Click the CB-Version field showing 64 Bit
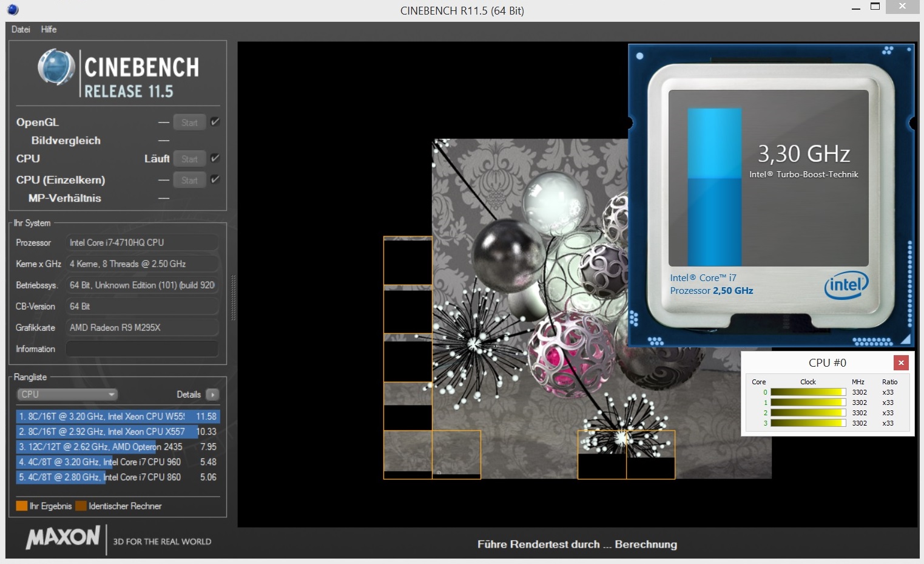 (x=142, y=307)
